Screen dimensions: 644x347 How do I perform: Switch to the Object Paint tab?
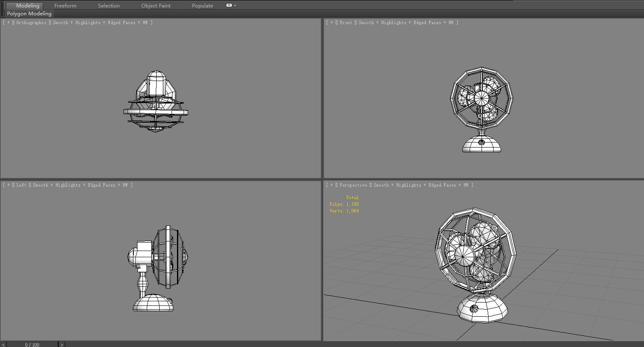click(x=156, y=5)
